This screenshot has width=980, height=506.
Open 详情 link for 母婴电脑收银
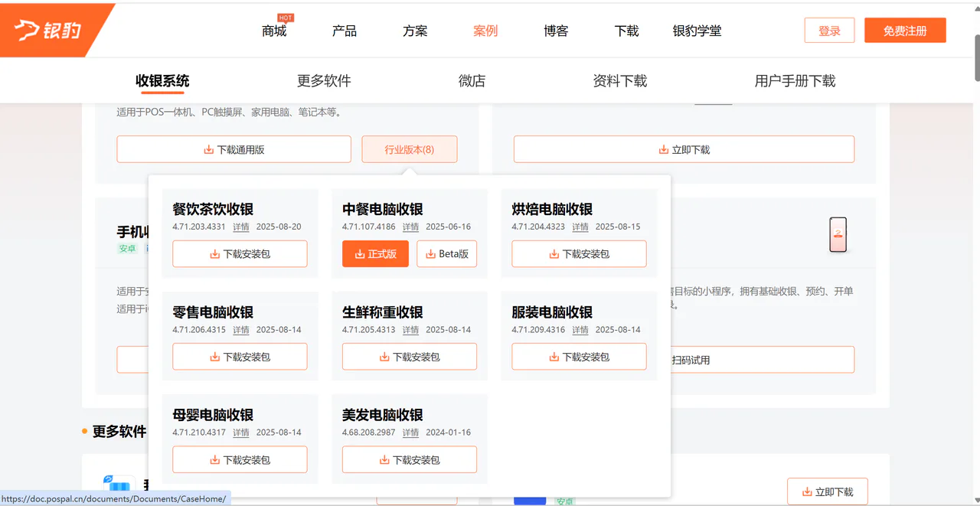241,433
